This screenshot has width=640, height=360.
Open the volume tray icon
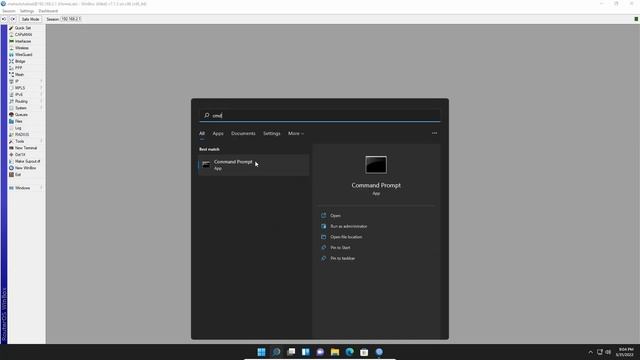608,352
